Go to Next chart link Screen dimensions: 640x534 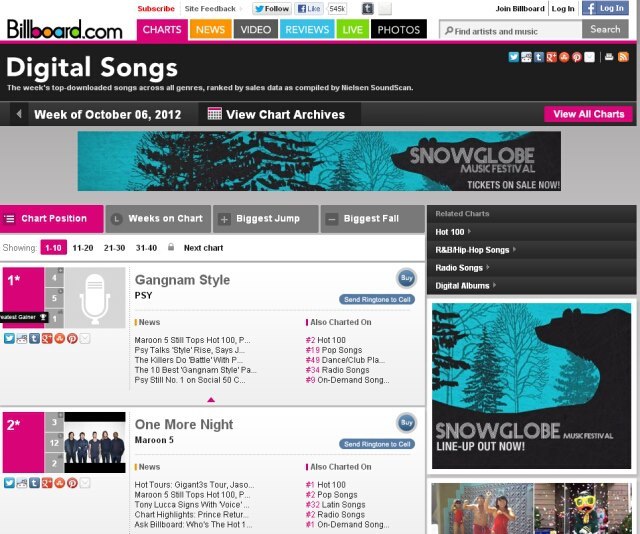click(203, 248)
